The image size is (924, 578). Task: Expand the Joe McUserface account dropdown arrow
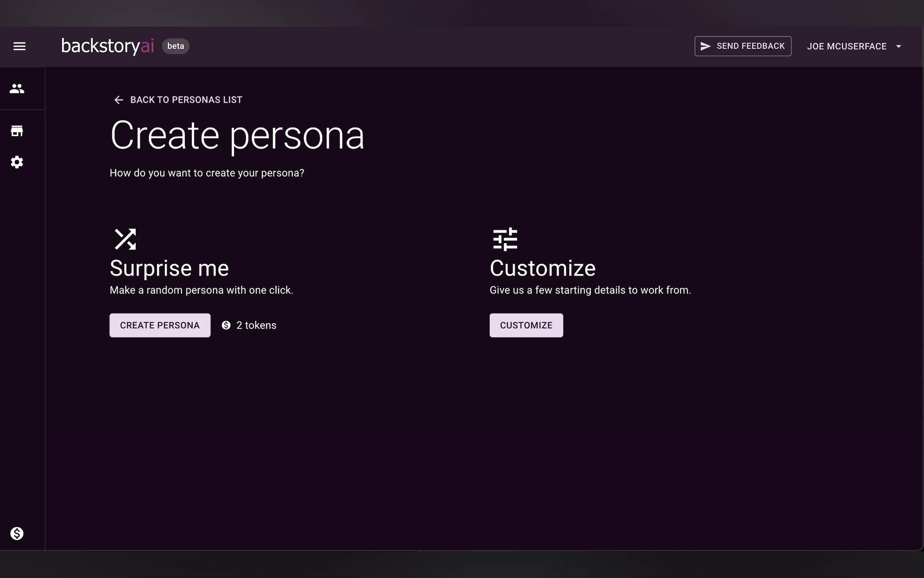click(x=899, y=47)
